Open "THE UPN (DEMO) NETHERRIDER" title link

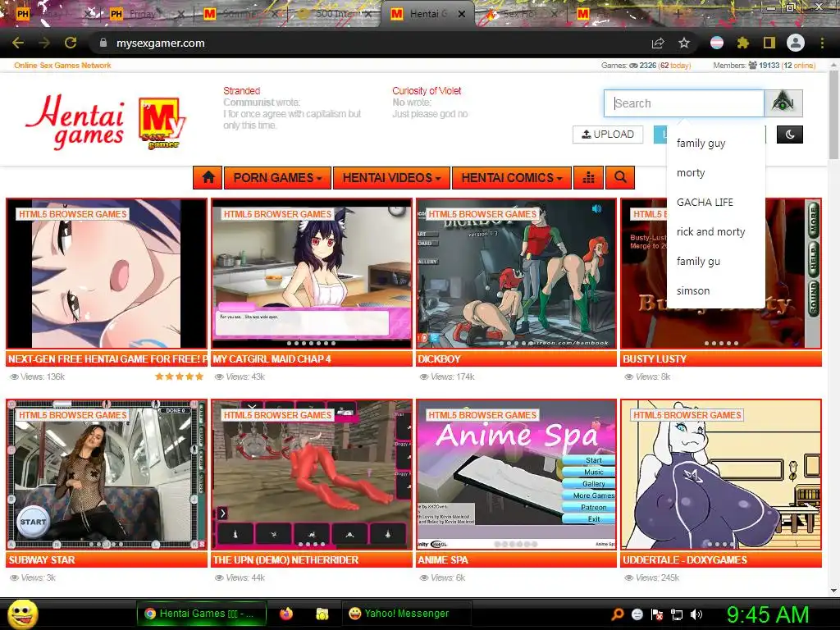[285, 559]
